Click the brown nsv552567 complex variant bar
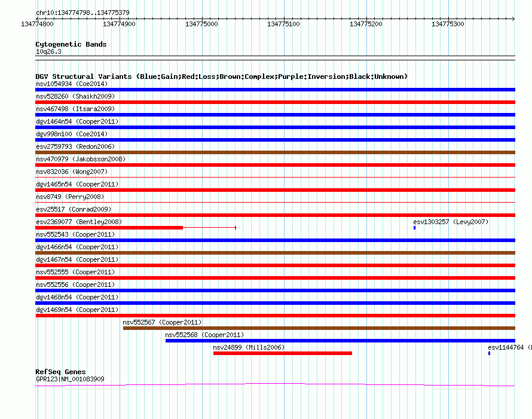532x419 pixels. click(319, 328)
